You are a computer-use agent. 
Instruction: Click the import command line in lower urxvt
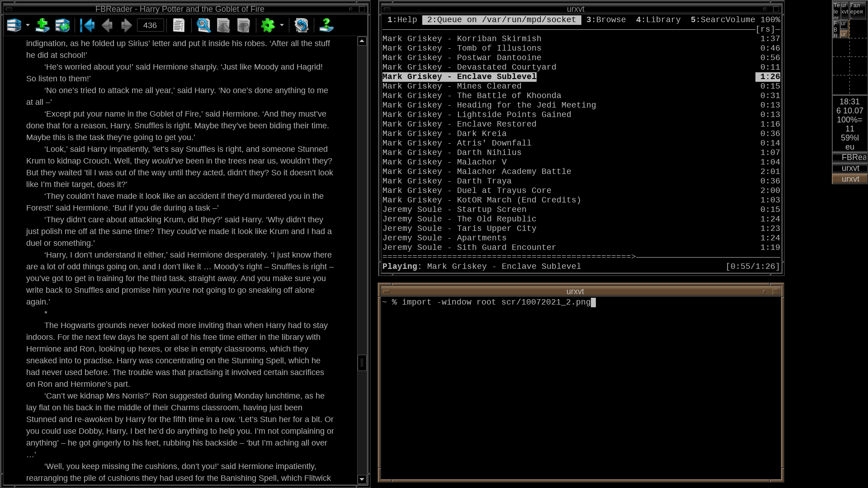(x=489, y=302)
